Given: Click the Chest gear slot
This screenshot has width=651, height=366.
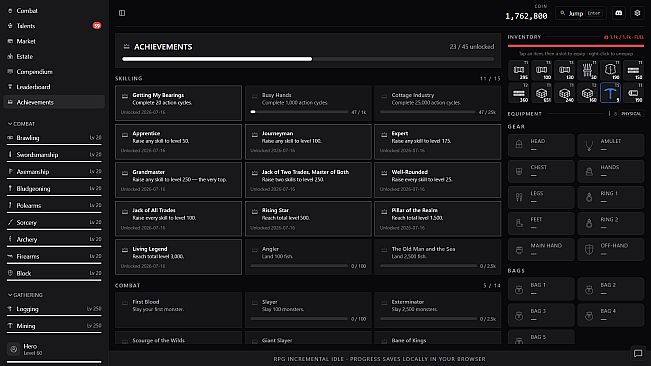Looking at the screenshot, I should click(x=541, y=171).
